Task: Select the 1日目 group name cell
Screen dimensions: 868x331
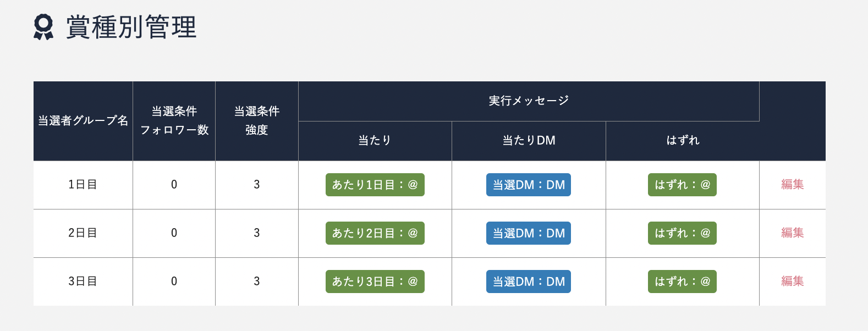Action: pos(83,185)
